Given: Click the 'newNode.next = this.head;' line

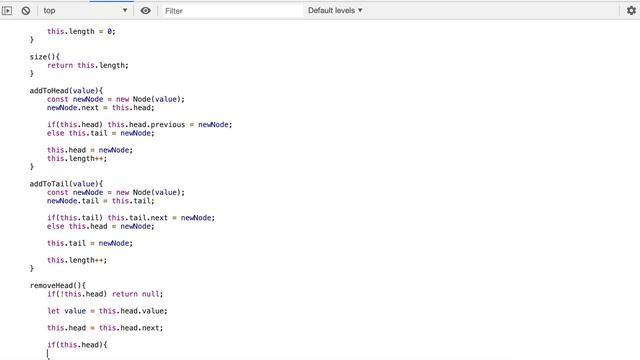Looking at the screenshot, I should coord(101,108).
